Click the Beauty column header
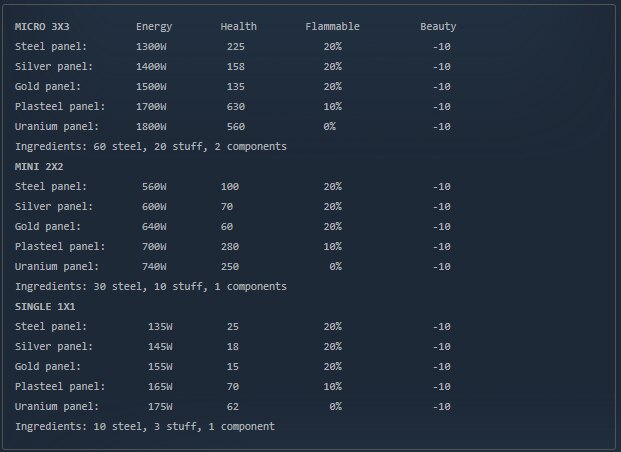This screenshot has height=452, width=621. (x=438, y=27)
